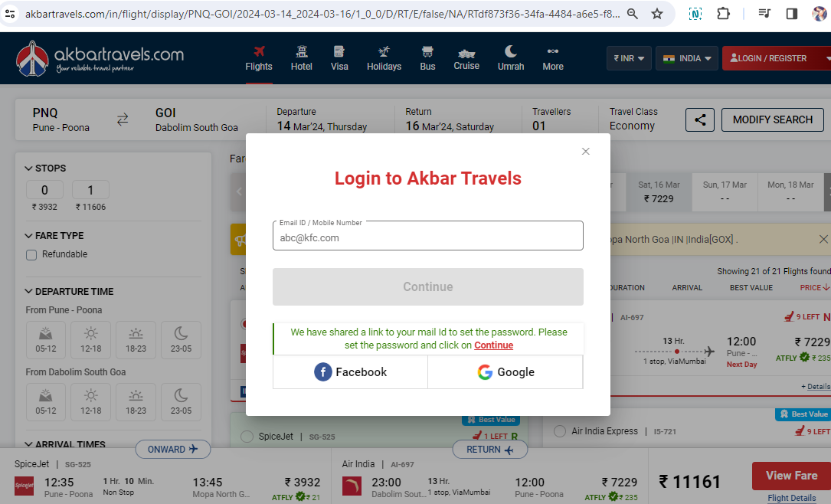The width and height of the screenshot is (831, 504).
Task: Open the Flight Details link
Action: pos(792,498)
